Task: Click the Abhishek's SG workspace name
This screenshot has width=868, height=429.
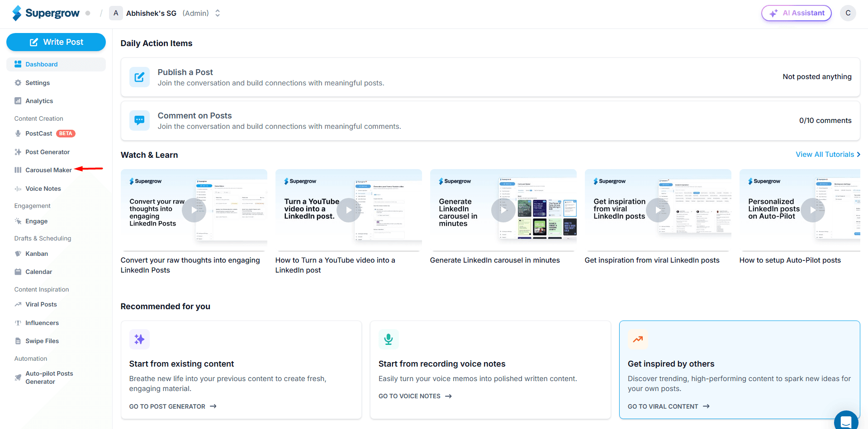Action: tap(151, 13)
